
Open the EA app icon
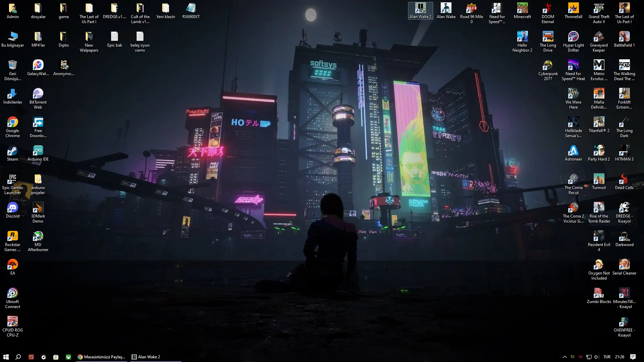pos(12,267)
